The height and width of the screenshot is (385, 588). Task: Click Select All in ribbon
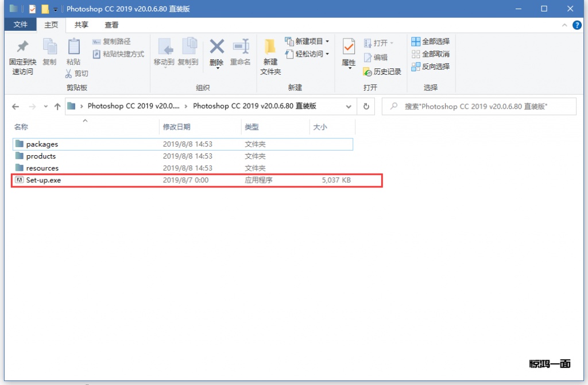(430, 41)
